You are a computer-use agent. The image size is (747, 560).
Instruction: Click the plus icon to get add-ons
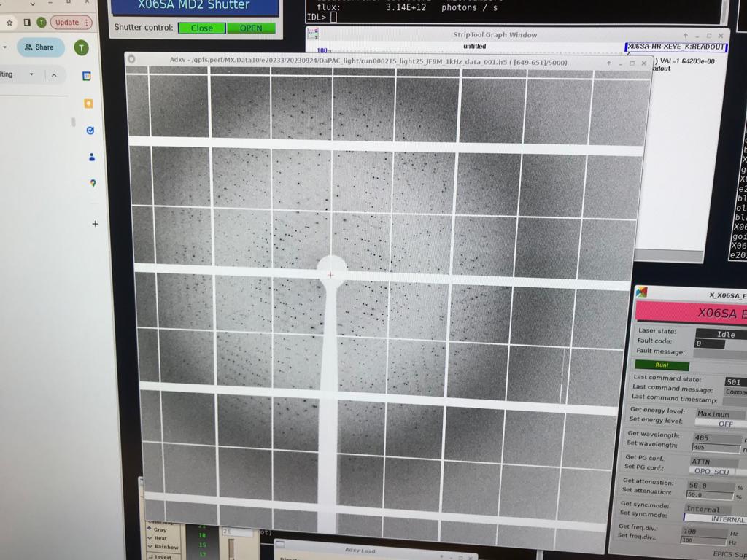pos(95,224)
